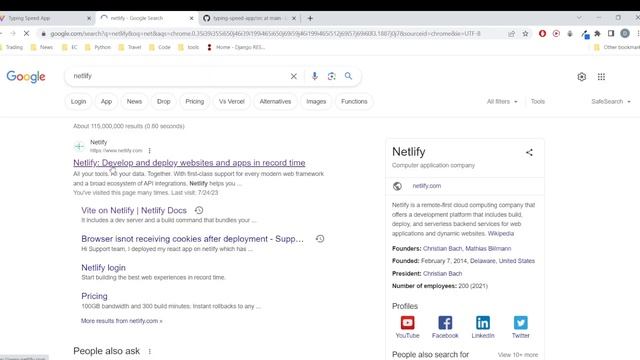Open Browser isnot receiving cookies result

pos(192,239)
